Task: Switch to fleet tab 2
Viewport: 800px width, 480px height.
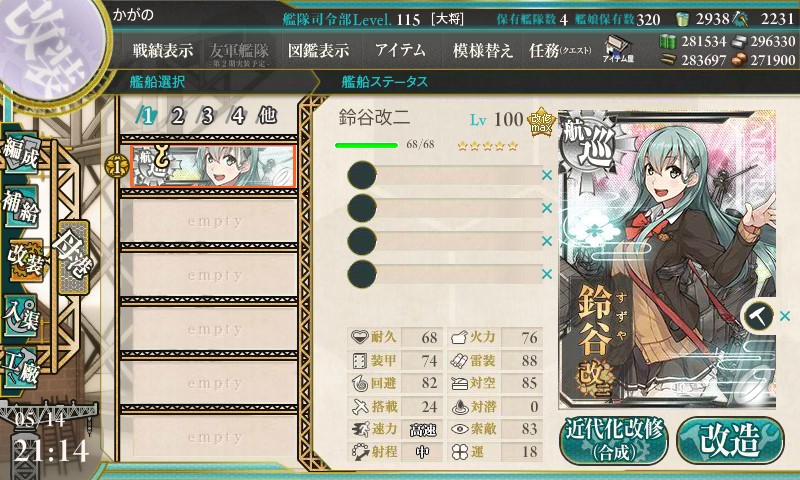Action: (177, 116)
